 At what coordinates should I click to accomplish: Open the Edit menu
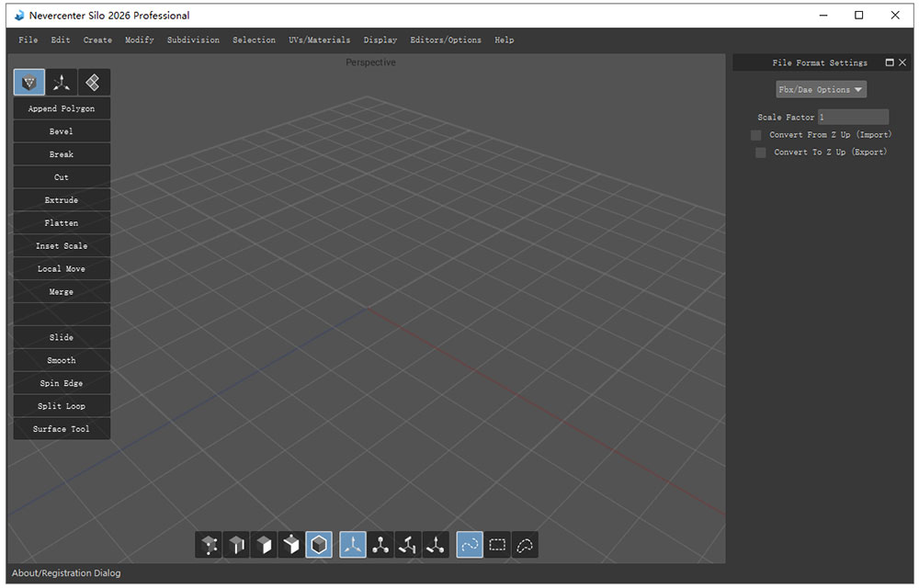61,40
